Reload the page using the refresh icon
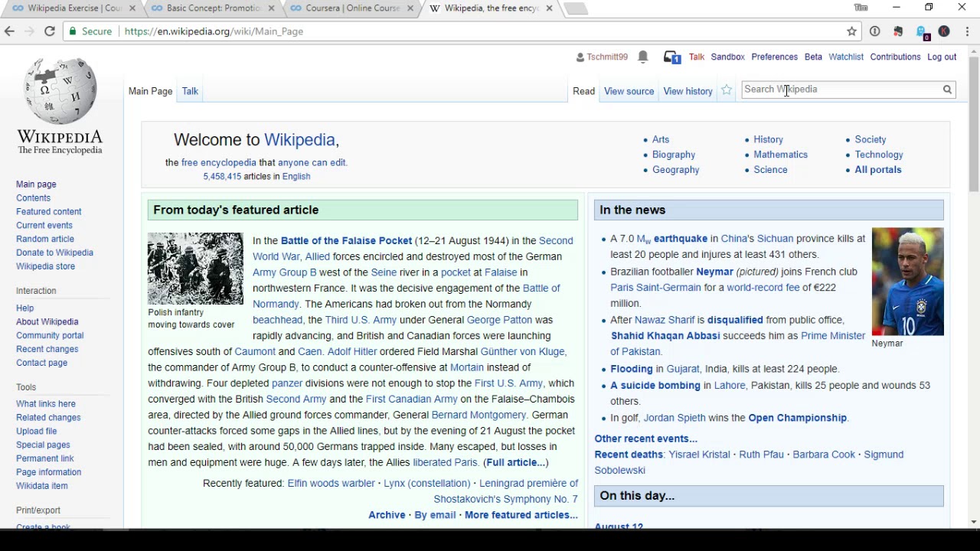The image size is (980, 551). [x=49, y=31]
